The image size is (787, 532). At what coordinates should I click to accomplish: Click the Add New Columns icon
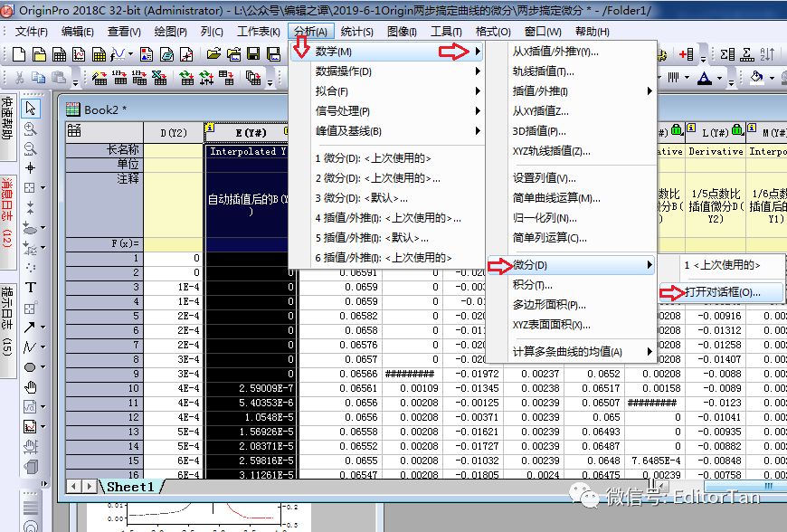(687, 53)
